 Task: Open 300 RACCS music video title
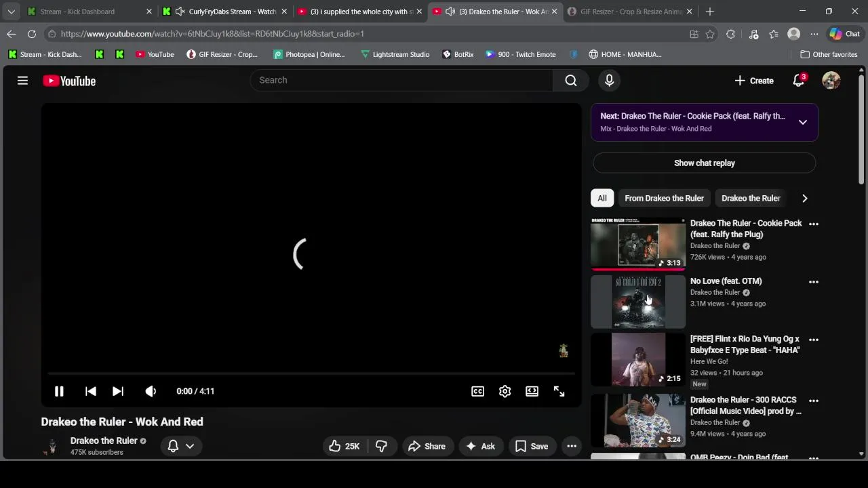point(746,405)
